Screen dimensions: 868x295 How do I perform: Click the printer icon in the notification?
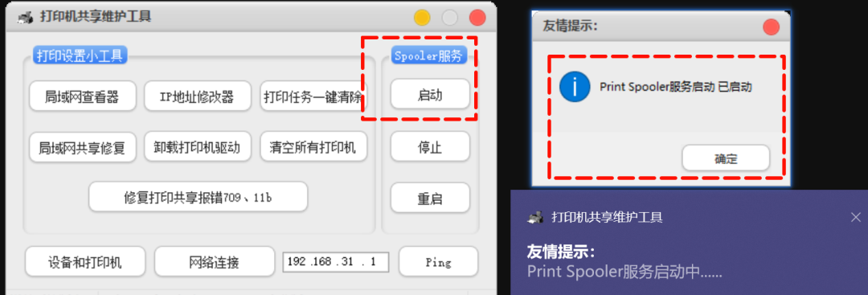pyautogui.click(x=535, y=217)
